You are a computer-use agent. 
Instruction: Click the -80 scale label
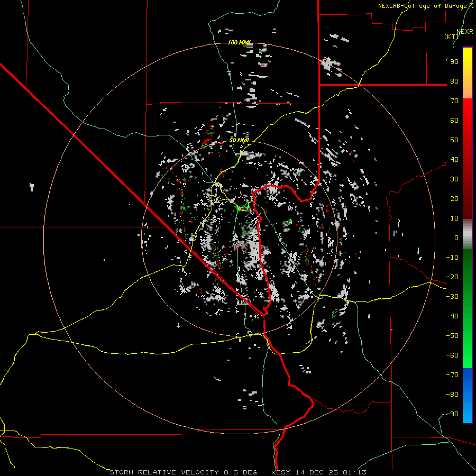452,395
